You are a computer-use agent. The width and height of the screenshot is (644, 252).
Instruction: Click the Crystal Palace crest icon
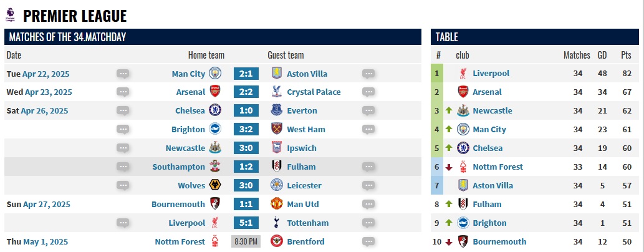(277, 92)
